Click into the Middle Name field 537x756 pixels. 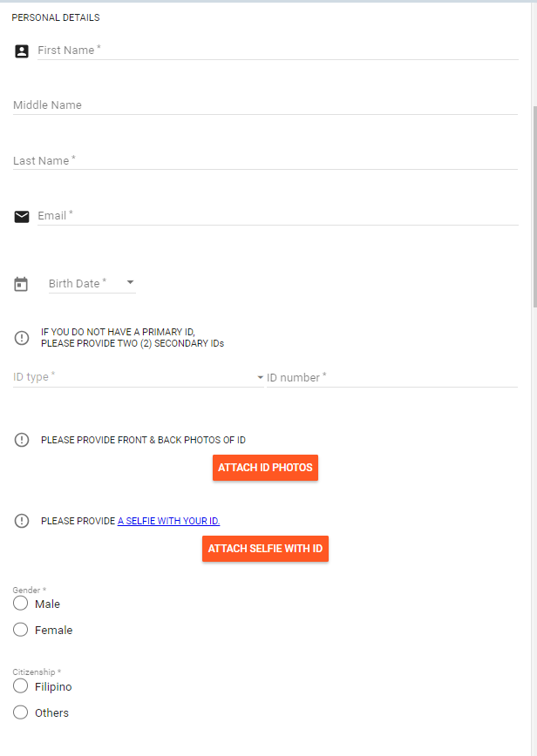(x=265, y=105)
